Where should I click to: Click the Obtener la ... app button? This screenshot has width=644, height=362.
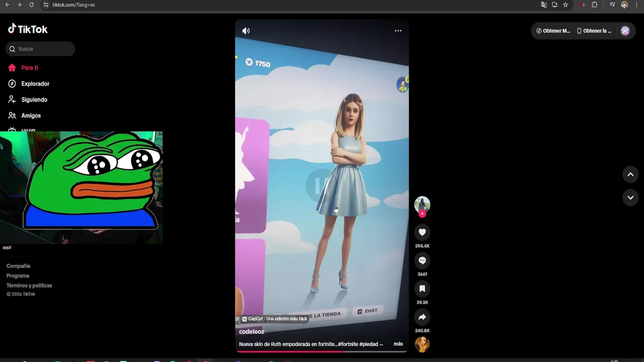[x=594, y=31]
